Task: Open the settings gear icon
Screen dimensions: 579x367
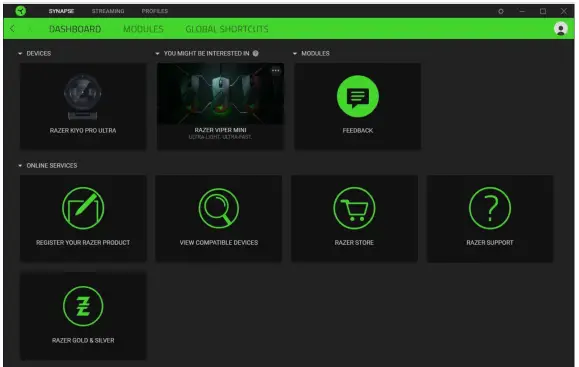Action: coord(501,11)
